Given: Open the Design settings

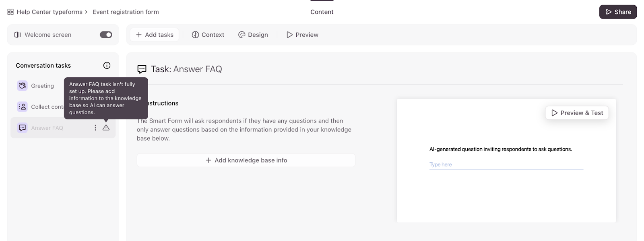Looking at the screenshot, I should pyautogui.click(x=253, y=35).
